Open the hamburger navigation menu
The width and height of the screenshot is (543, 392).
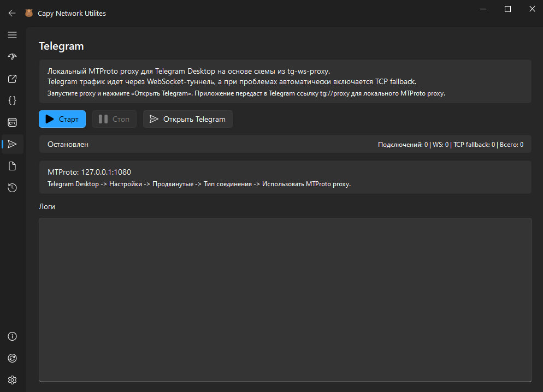click(12, 35)
